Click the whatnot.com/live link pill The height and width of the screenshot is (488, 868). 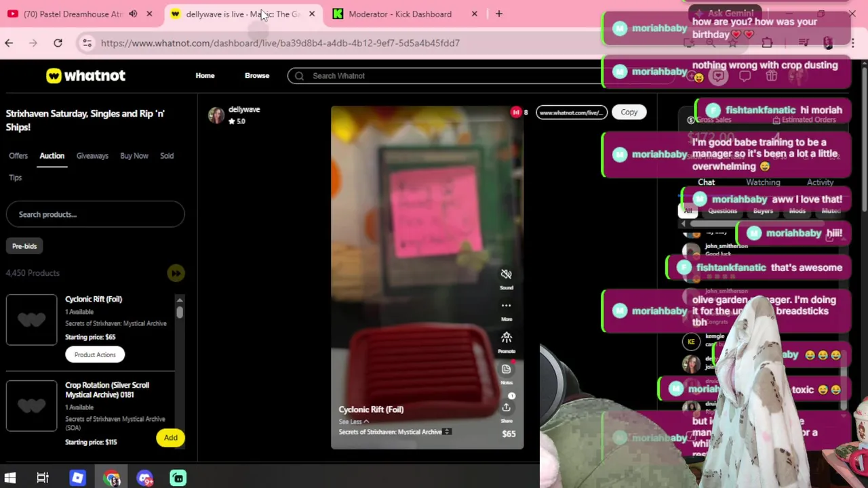(571, 113)
